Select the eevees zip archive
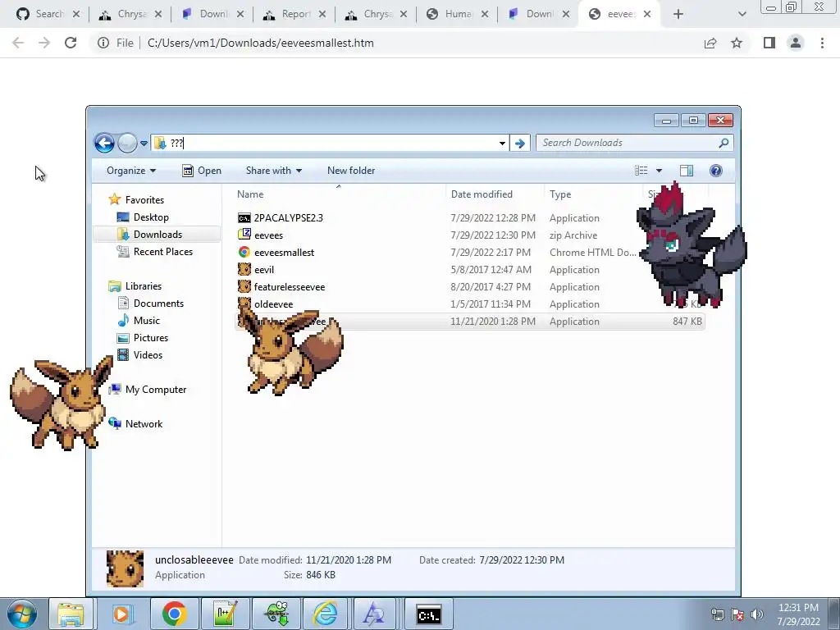Screen dimensions: 840x630 coord(268,235)
